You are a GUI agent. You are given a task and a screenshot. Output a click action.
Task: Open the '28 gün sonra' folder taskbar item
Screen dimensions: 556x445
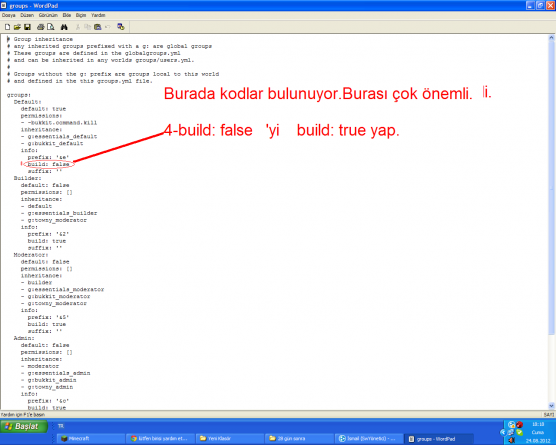299,439
